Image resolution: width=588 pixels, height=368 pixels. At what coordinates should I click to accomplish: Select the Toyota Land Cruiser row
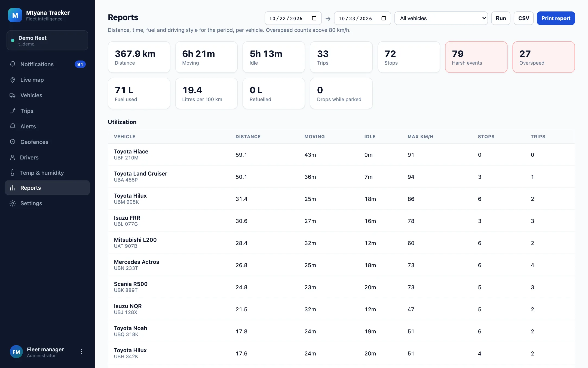coord(341,177)
